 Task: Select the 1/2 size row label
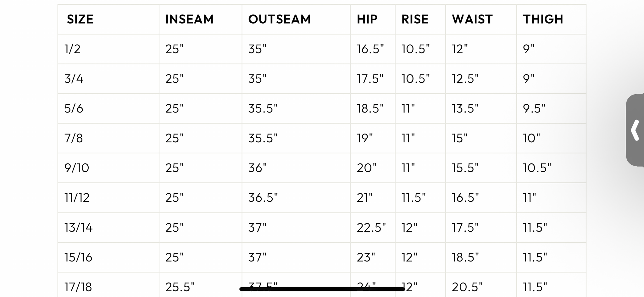pyautogui.click(x=73, y=49)
